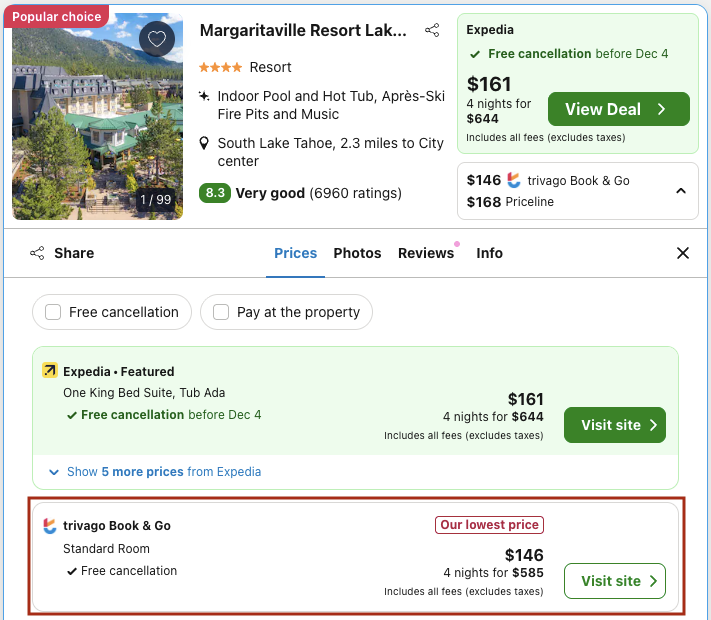This screenshot has width=711, height=620.
Task: Close the hotel details panel
Action: tap(683, 253)
